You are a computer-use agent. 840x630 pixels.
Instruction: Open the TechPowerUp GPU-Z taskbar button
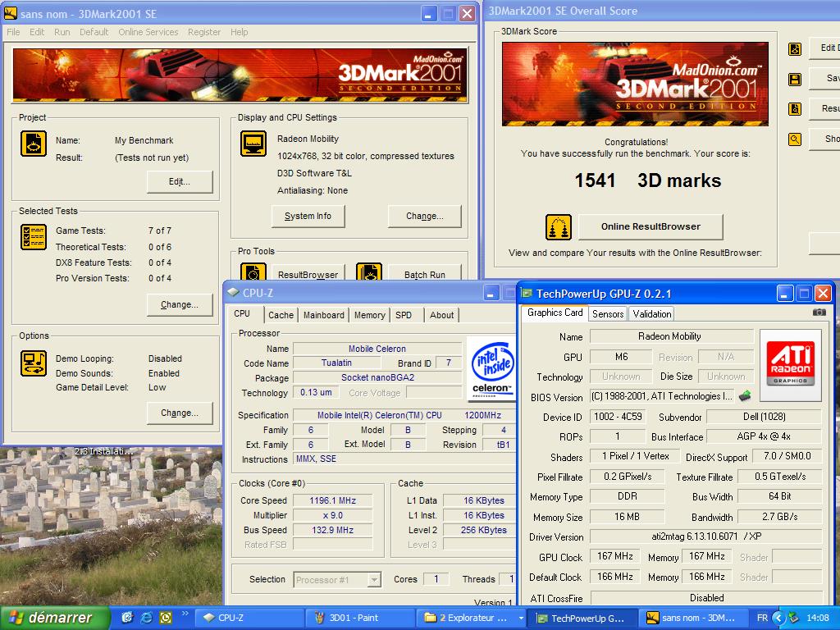click(583, 618)
